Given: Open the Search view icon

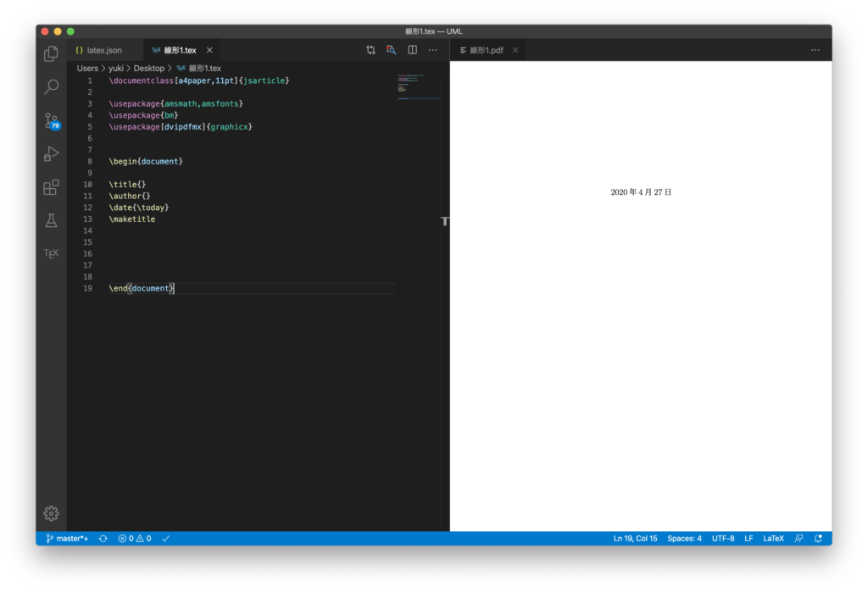Looking at the screenshot, I should [51, 86].
